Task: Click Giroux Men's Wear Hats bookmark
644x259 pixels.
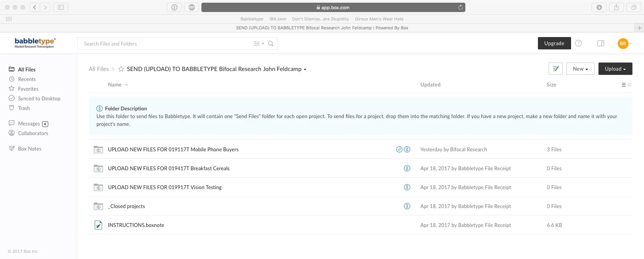Action: (379, 19)
